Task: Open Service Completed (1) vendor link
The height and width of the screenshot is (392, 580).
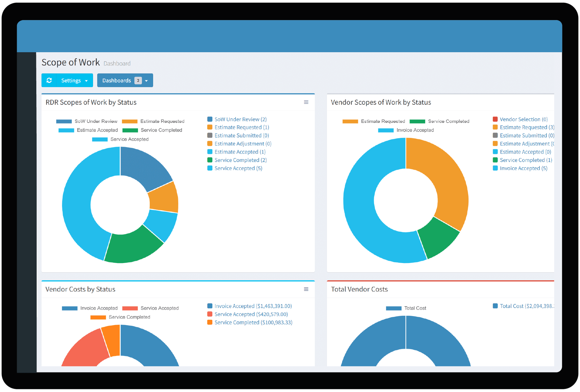Action: (x=526, y=160)
